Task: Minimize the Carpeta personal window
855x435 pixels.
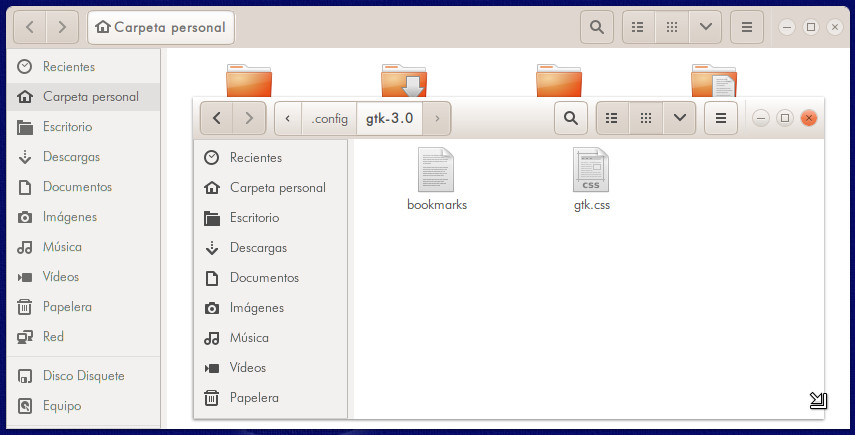Action: pos(787,27)
